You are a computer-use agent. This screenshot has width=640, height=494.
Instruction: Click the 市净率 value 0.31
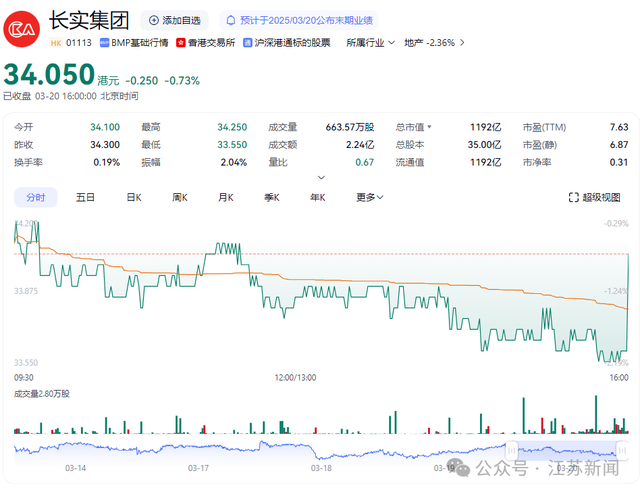(619, 162)
